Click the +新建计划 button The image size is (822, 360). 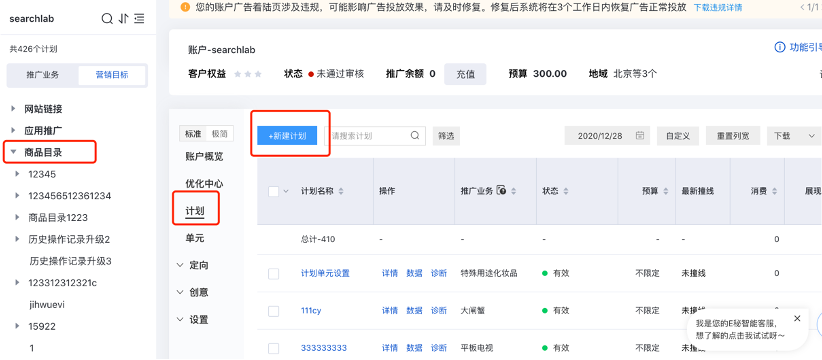tap(287, 136)
